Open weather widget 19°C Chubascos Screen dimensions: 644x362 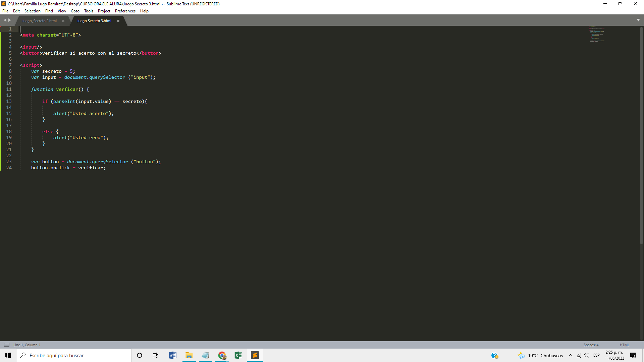540,356
